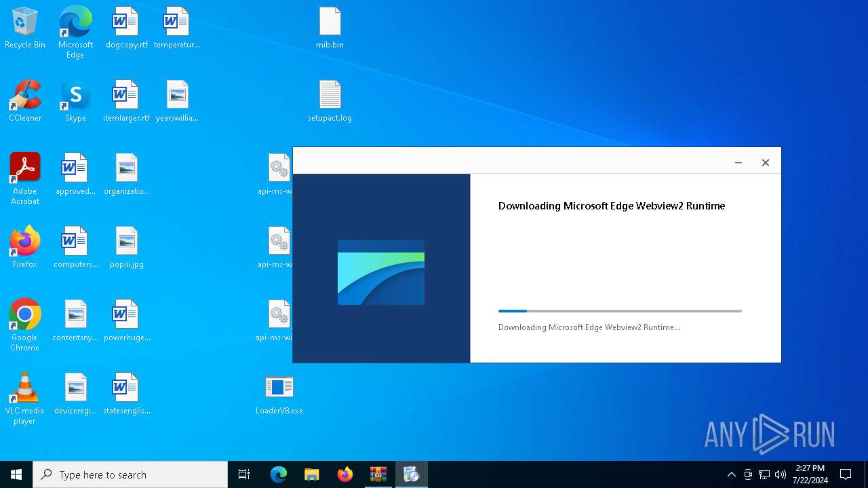
Task: Click the 'Downloading Microsoft Edge Webview2 Runtime' heading
Action: click(x=612, y=206)
